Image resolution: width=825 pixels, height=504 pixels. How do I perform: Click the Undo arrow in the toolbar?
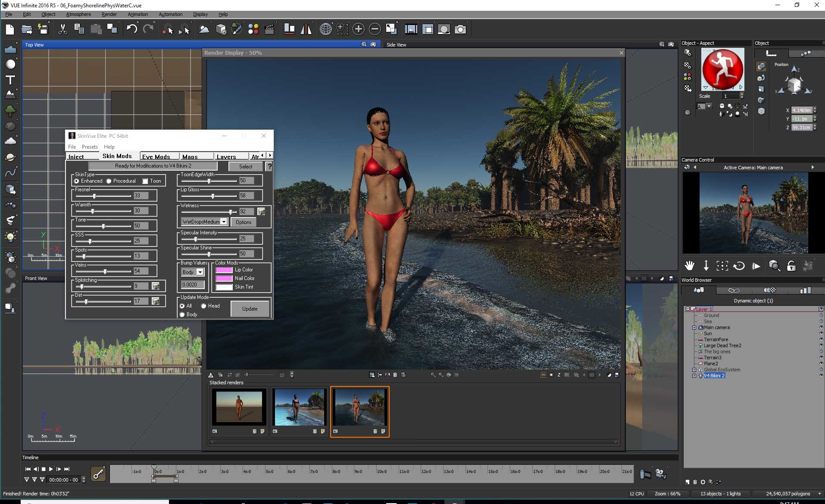click(x=131, y=29)
